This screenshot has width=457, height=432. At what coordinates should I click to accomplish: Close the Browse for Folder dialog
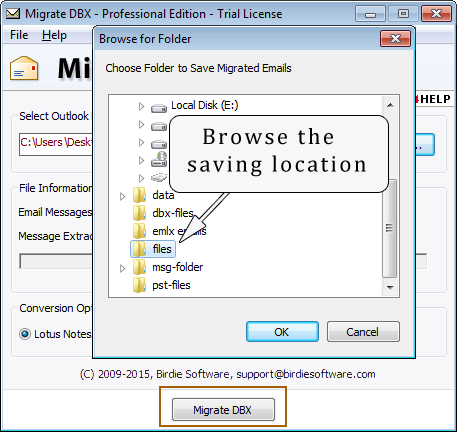point(395,39)
